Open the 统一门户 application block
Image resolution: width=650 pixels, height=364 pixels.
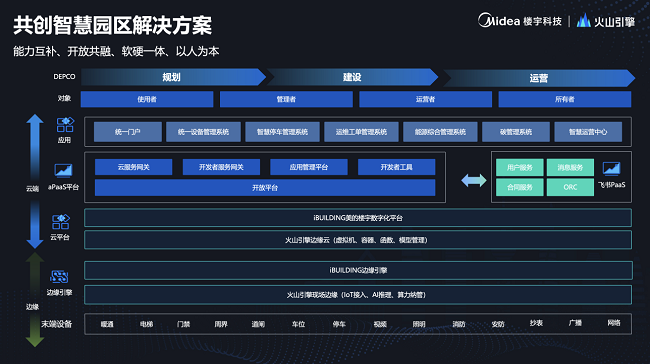[x=128, y=132]
